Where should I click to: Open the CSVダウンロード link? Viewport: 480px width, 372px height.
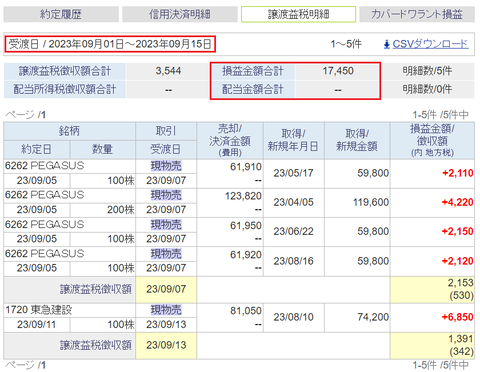430,44
